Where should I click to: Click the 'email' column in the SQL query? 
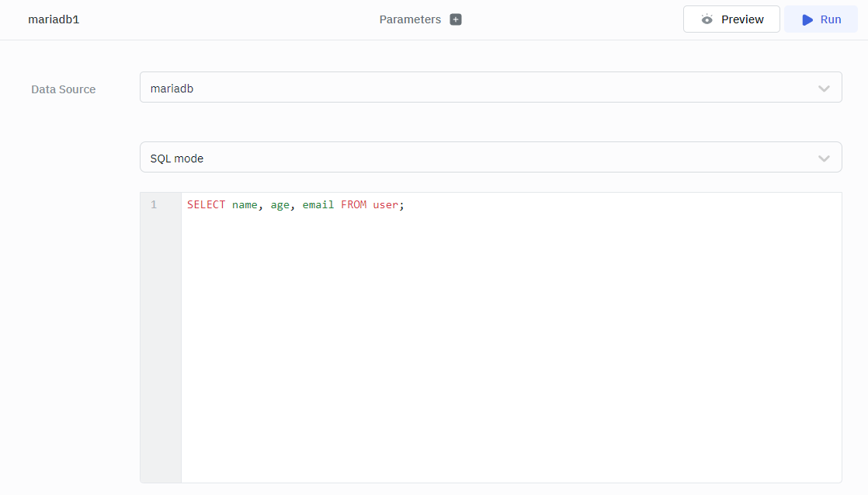click(318, 205)
